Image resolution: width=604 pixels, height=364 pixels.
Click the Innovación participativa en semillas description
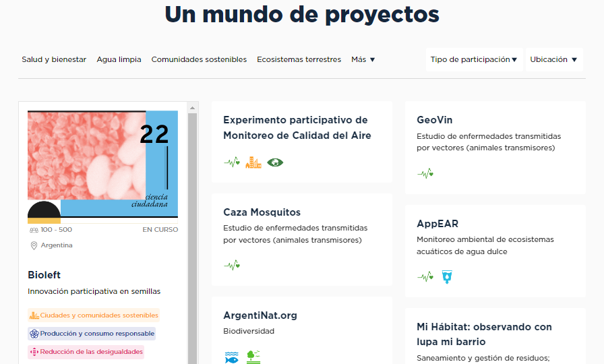click(94, 291)
